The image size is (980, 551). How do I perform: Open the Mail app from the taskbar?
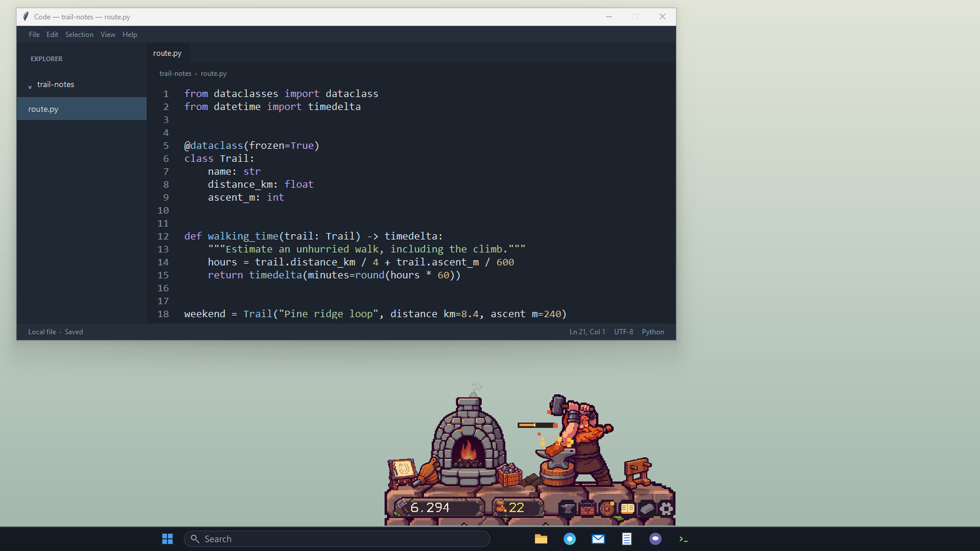[x=598, y=539]
